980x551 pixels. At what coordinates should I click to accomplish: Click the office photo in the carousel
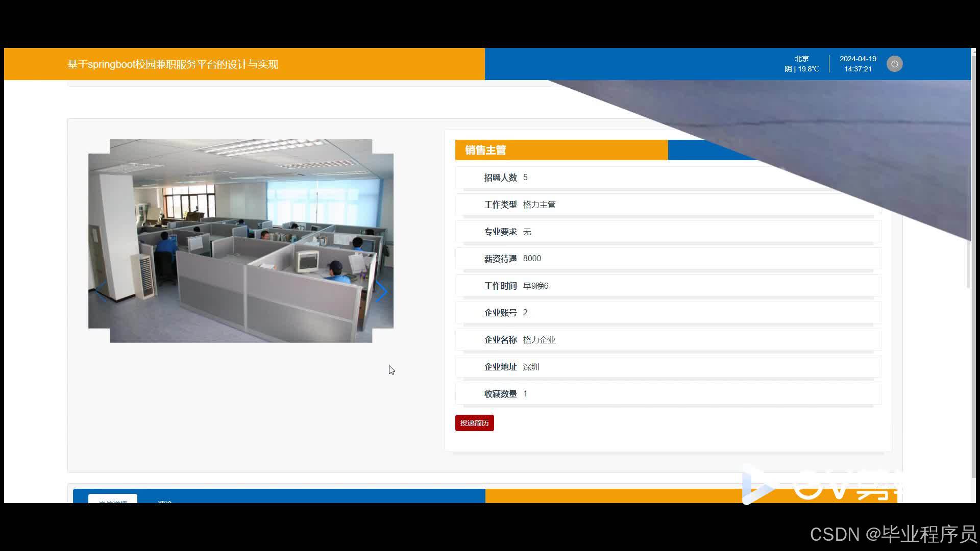click(x=240, y=240)
